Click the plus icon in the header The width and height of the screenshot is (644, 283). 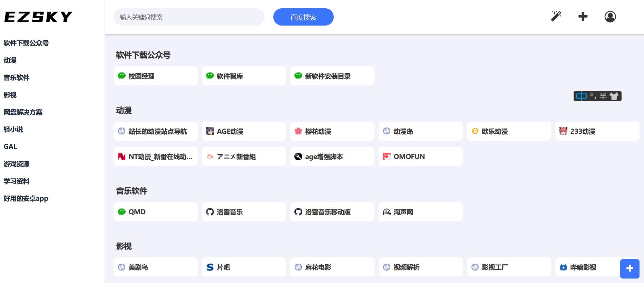[583, 16]
